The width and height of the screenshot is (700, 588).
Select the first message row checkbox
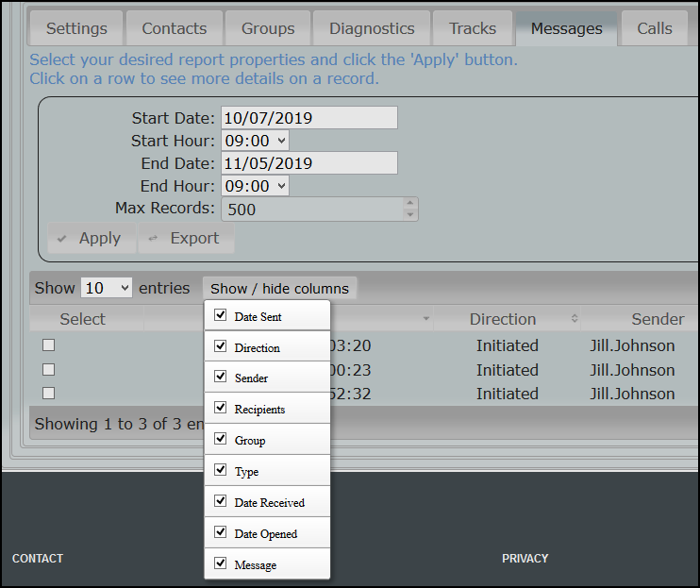(x=49, y=345)
